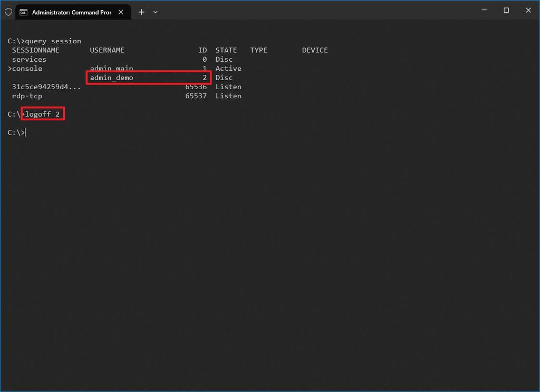Open a new terminal tab with the plus icon
This screenshot has width=540, height=392.
pos(141,12)
